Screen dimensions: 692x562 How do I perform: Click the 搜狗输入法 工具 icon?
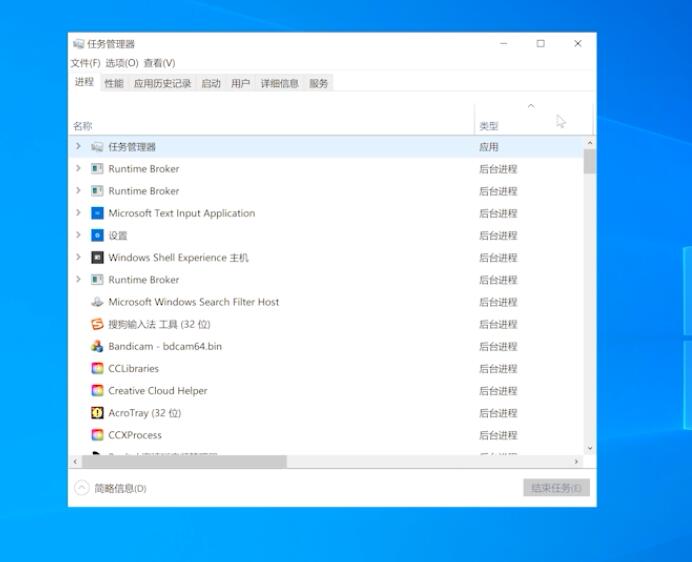coord(97,324)
